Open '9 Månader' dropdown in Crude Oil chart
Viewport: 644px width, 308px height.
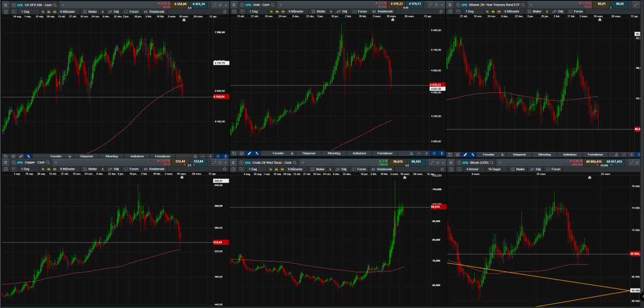click(x=296, y=169)
